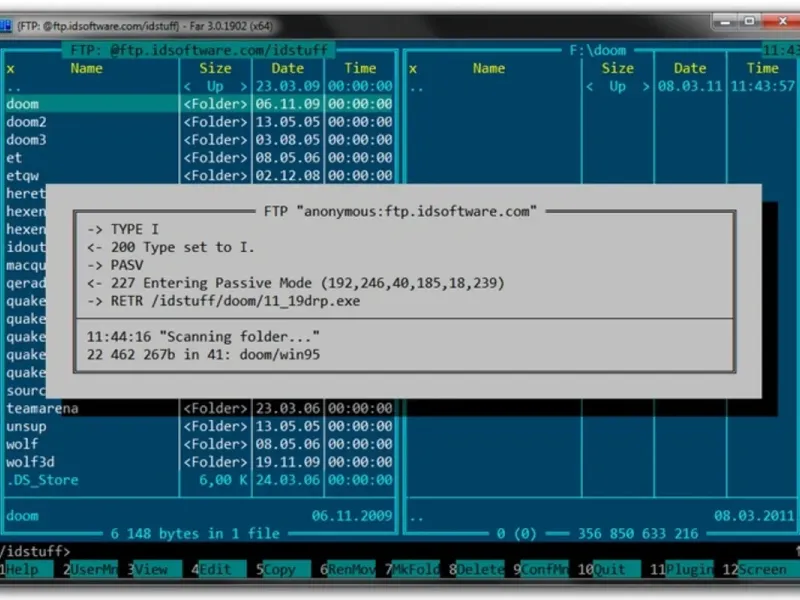Close the Far Manager window
The width and height of the screenshot is (800, 600).
click(782, 21)
